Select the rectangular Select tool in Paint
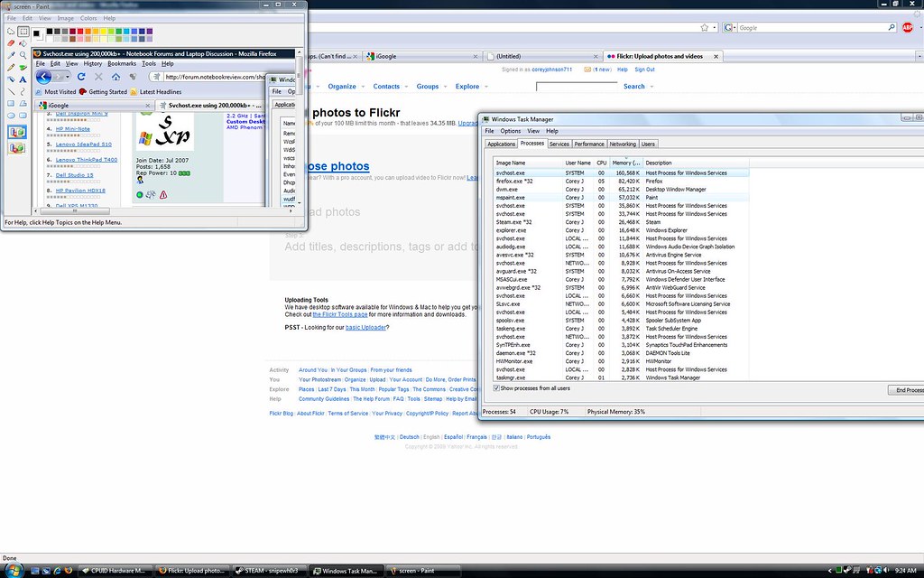Screen dimensions: 924x578 point(23,32)
